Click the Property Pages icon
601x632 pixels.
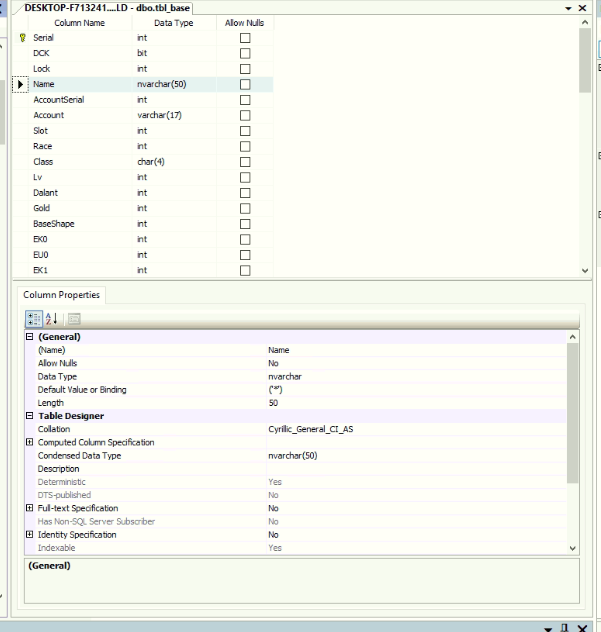click(73, 318)
